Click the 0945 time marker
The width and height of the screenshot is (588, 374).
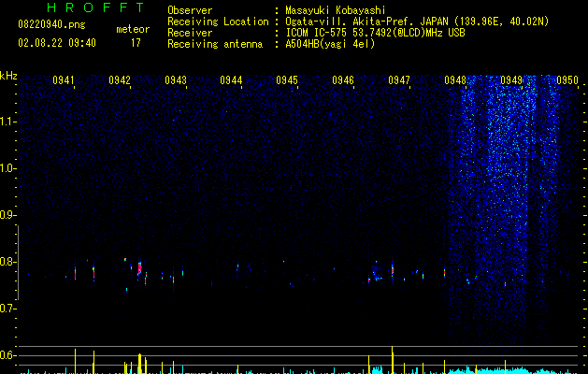287,80
